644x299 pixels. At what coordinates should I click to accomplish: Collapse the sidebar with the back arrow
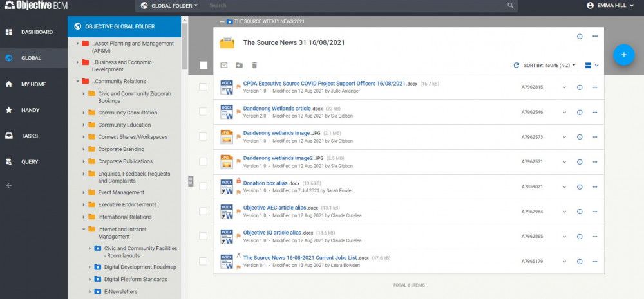[x=9, y=185]
